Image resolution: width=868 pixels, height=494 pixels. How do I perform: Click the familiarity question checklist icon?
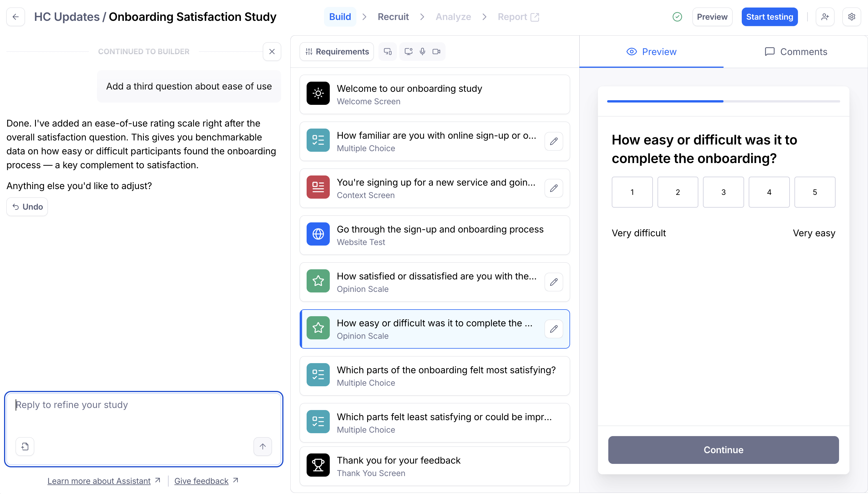pos(318,140)
